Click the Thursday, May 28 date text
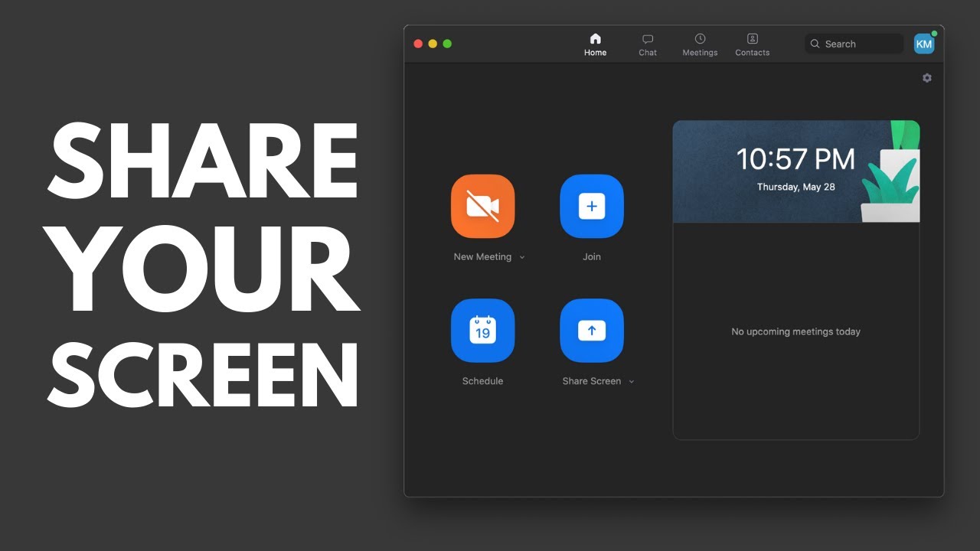Screen dimensions: 980x551 point(796,187)
